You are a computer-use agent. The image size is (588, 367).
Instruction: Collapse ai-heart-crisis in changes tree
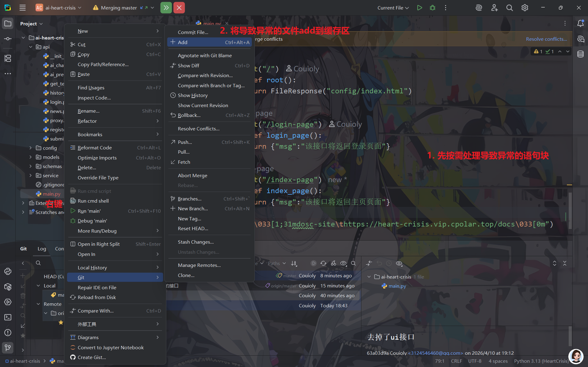[369, 277]
